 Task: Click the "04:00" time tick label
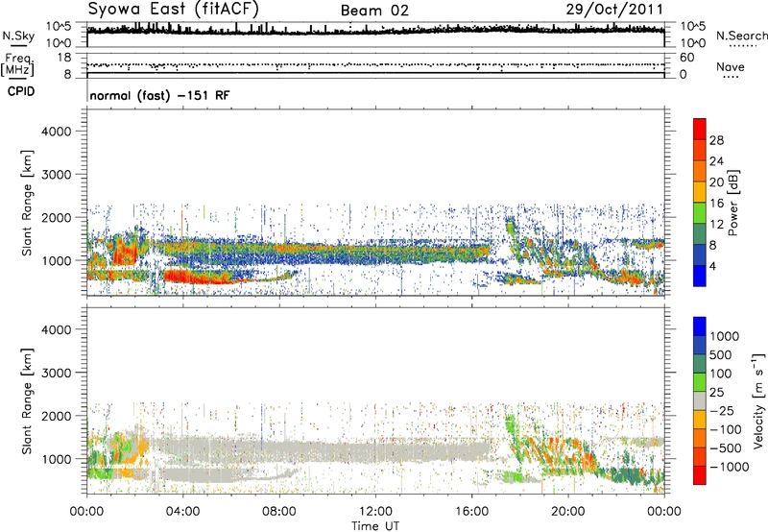(182, 511)
